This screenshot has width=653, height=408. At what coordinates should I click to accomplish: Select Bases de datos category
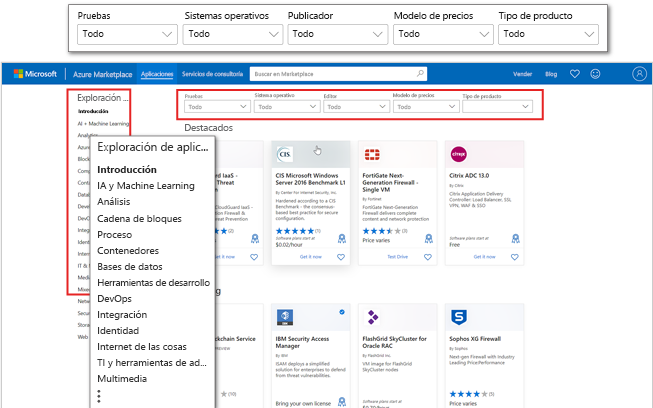[x=130, y=267]
